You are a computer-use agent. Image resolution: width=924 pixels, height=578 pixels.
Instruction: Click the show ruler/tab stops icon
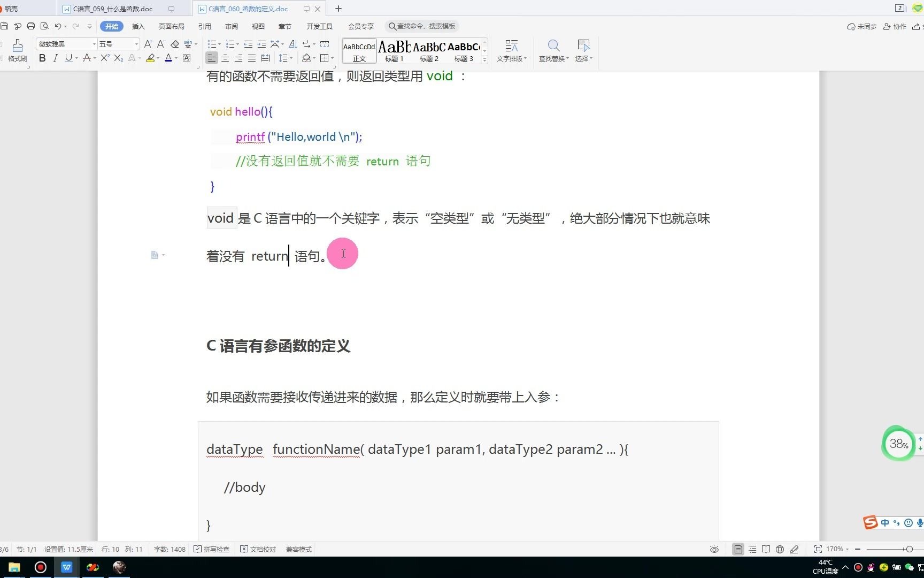pos(324,44)
